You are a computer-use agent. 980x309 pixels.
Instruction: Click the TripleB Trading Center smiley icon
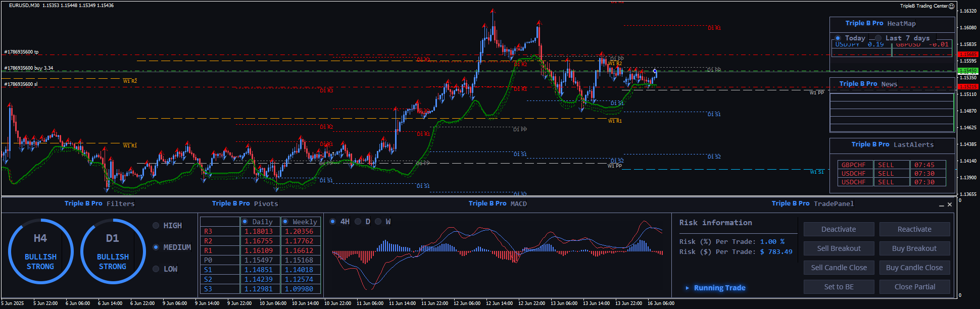[x=952, y=6]
